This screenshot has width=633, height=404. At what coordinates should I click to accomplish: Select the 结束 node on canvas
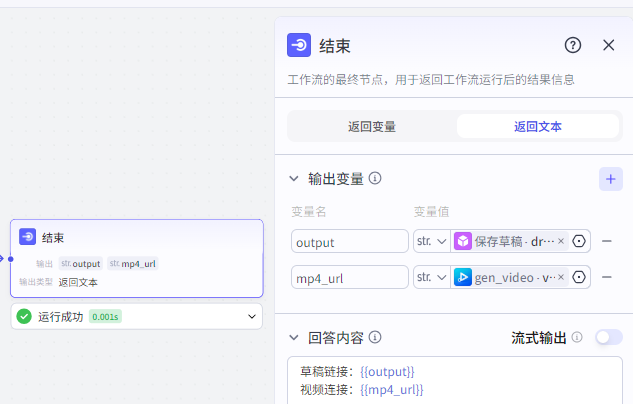tap(137, 258)
